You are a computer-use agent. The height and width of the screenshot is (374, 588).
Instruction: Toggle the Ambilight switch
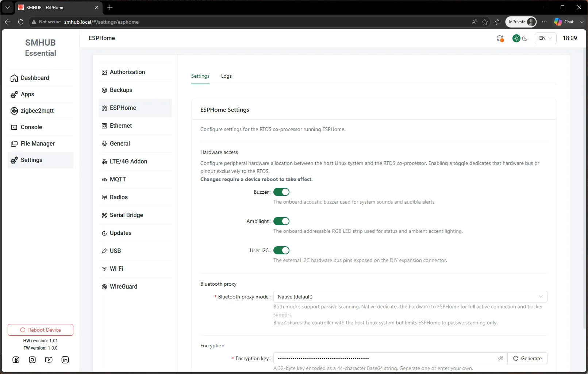(281, 221)
